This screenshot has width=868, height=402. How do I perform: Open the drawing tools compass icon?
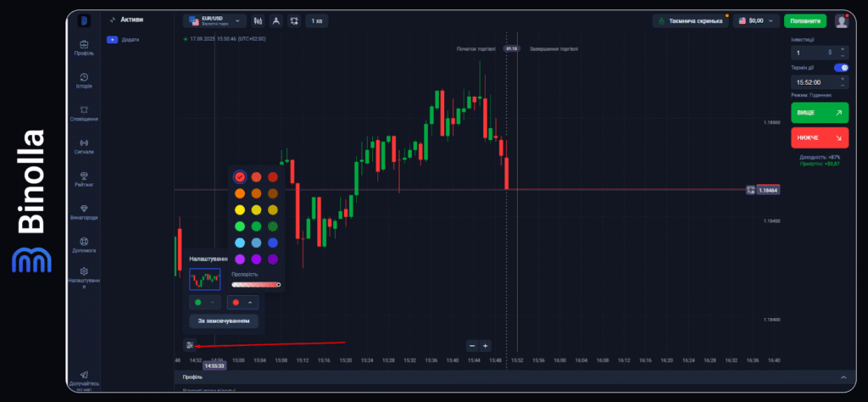(275, 21)
